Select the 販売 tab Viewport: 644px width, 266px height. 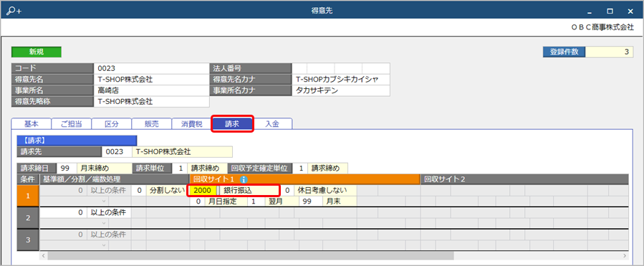coord(152,124)
